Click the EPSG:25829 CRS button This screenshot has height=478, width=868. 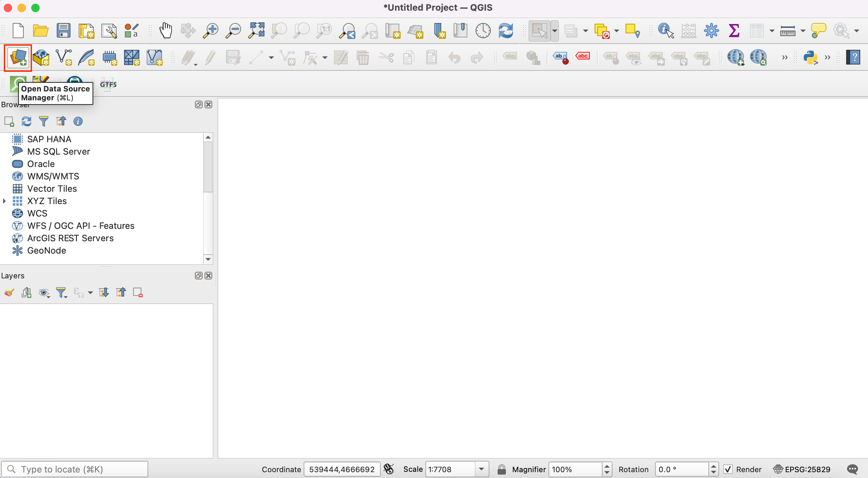[802, 469]
